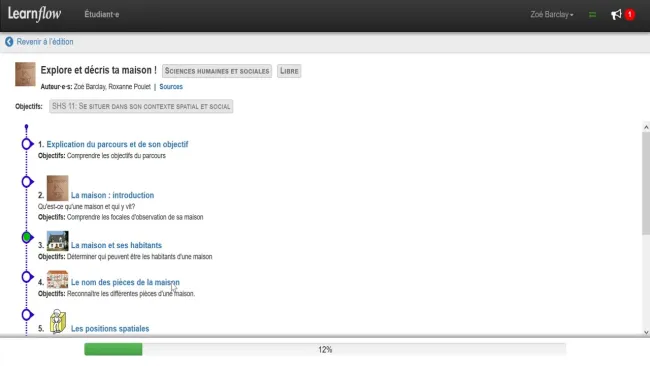The image size is (650, 366).
Task: Click the 12% progress bar
Action: pos(325,349)
